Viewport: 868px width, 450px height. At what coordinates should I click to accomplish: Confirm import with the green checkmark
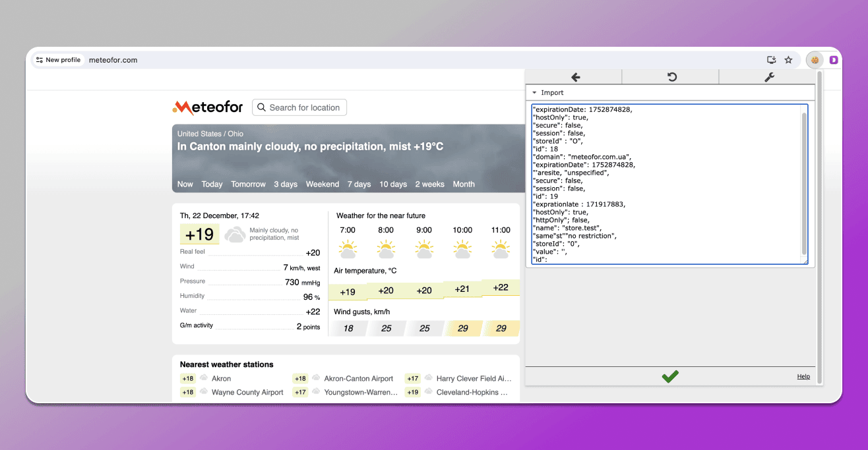[x=670, y=376]
